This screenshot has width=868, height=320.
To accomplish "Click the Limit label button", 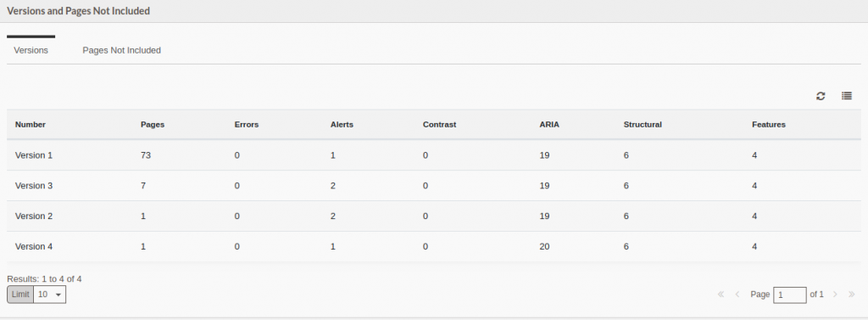I will 20,295.
